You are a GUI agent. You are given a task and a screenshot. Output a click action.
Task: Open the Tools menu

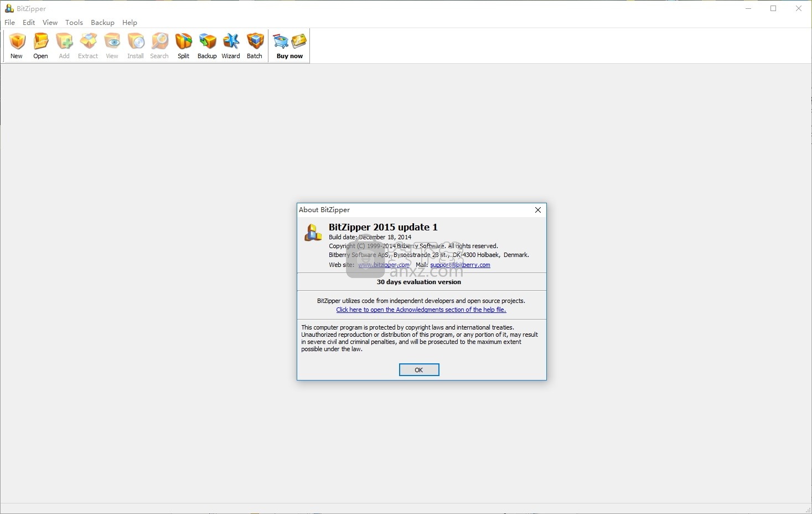click(x=74, y=22)
